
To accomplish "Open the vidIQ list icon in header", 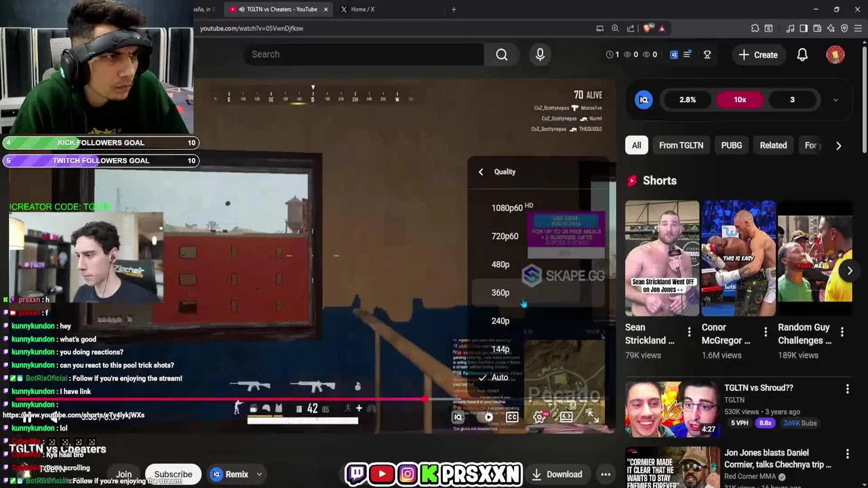I will coord(687,54).
